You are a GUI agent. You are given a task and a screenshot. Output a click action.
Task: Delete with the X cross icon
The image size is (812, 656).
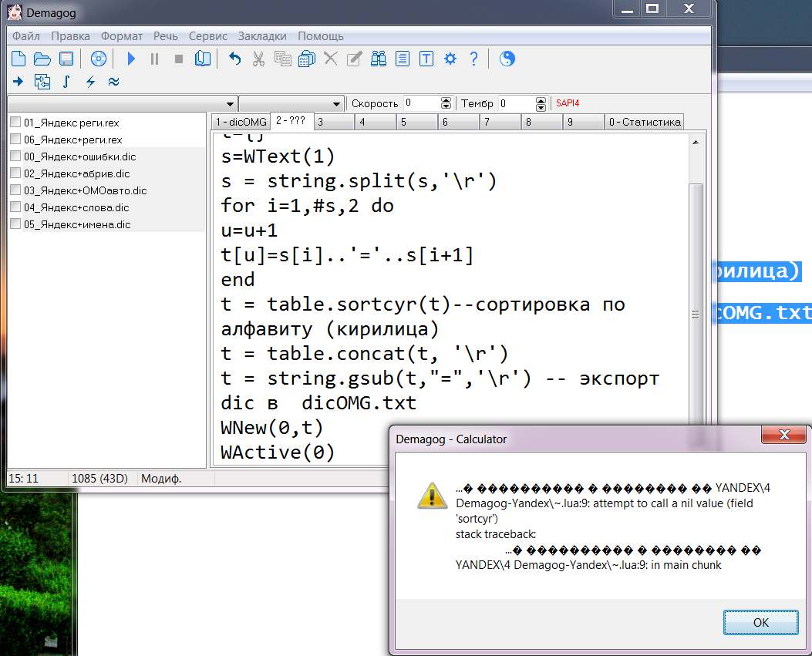[x=330, y=58]
